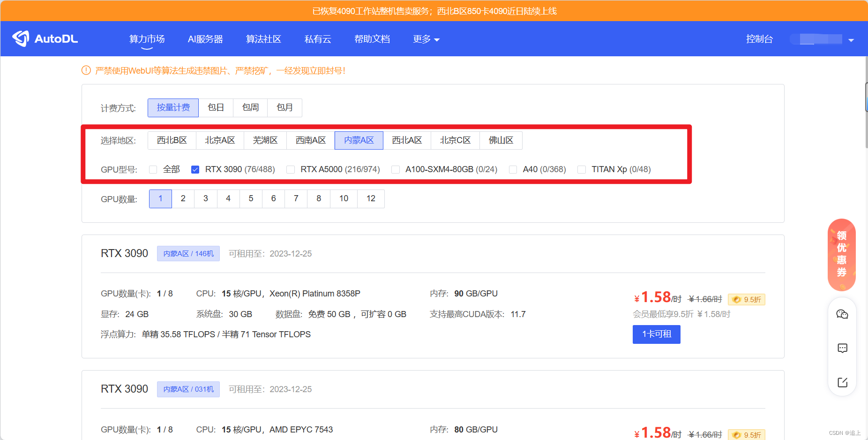The height and width of the screenshot is (440, 868).
Task: Set GPU count to 3
Action: [x=206, y=198]
